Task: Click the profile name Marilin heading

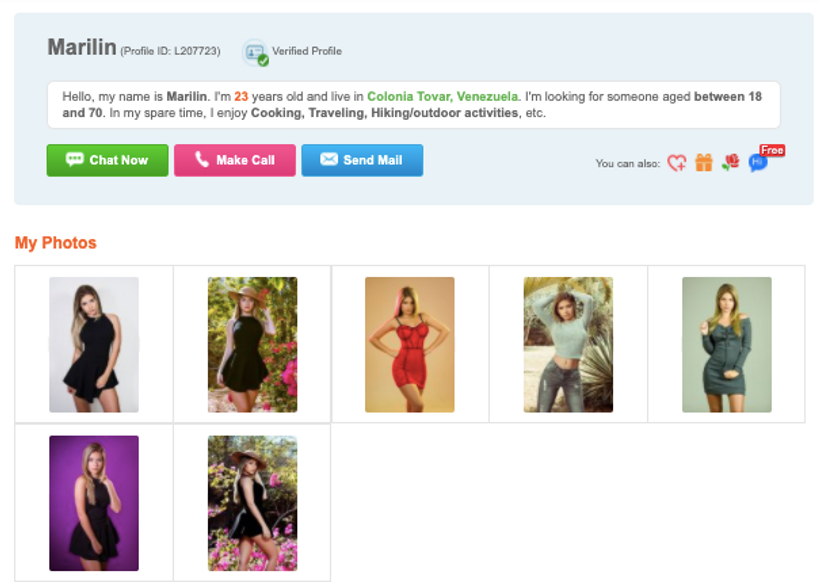Action: [x=82, y=47]
